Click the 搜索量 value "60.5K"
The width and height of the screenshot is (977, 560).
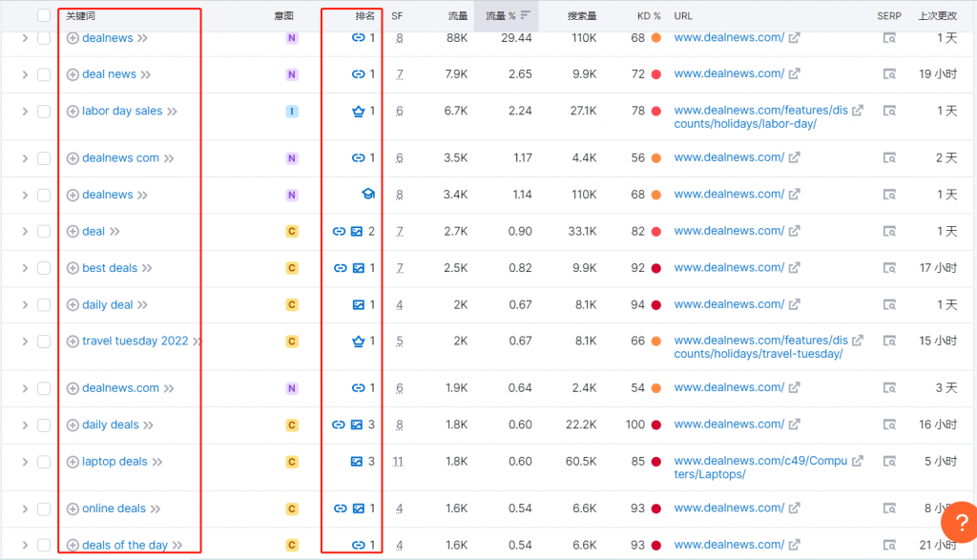[x=581, y=462]
